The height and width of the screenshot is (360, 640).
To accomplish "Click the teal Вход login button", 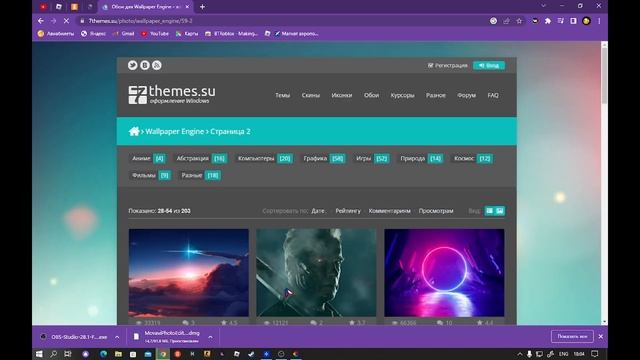I will (x=489, y=65).
